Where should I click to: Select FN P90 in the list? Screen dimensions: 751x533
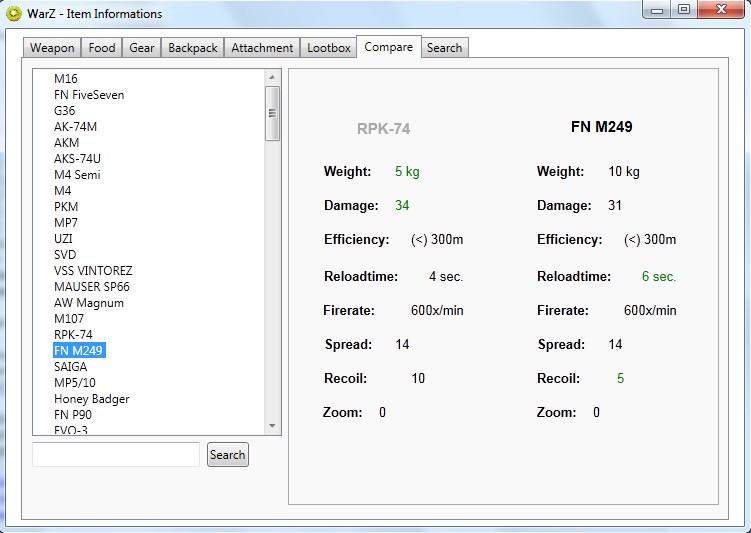point(73,415)
